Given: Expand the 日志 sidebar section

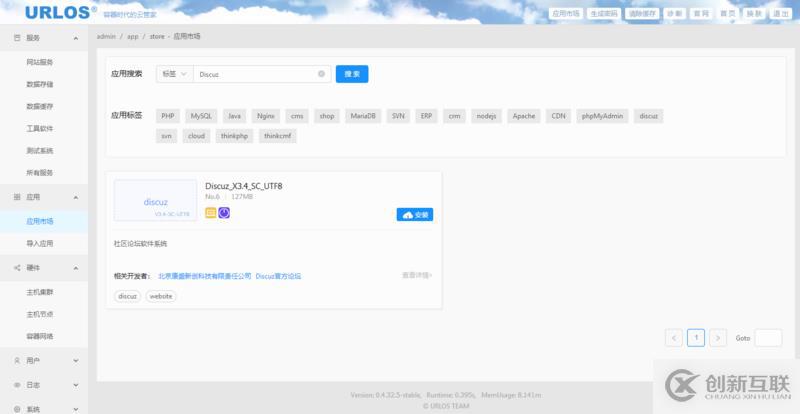Looking at the screenshot, I should (77, 385).
